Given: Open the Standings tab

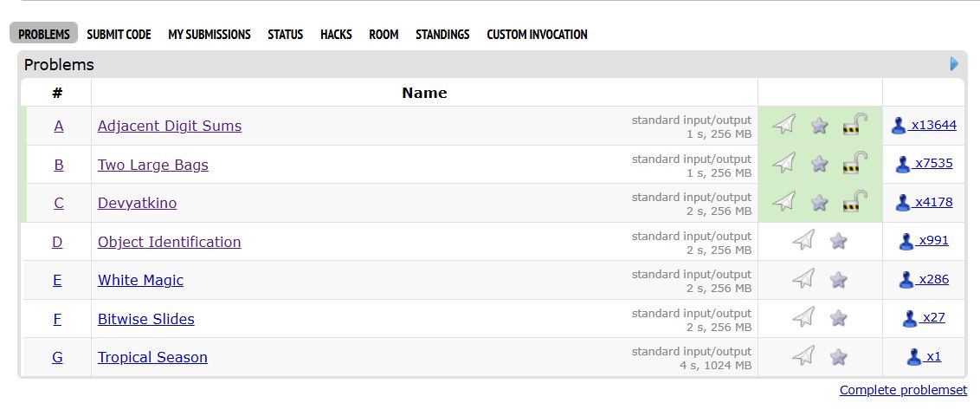Looking at the screenshot, I should (x=442, y=35).
